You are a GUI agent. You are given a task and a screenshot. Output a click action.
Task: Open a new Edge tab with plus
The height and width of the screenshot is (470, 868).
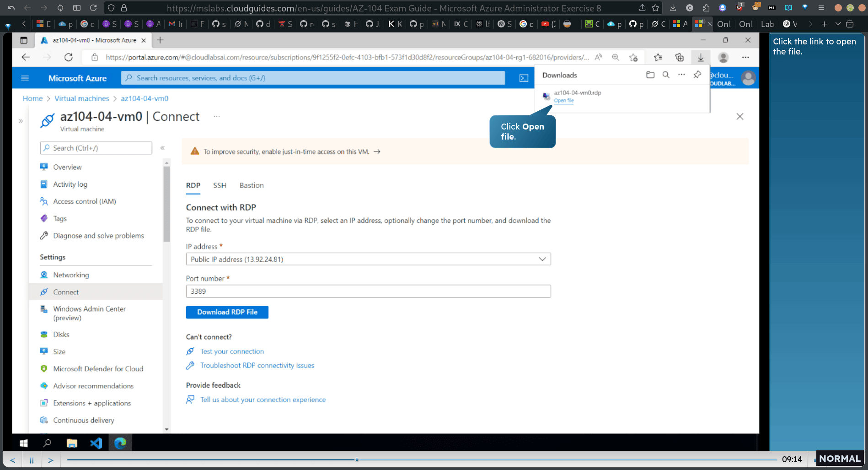click(160, 40)
